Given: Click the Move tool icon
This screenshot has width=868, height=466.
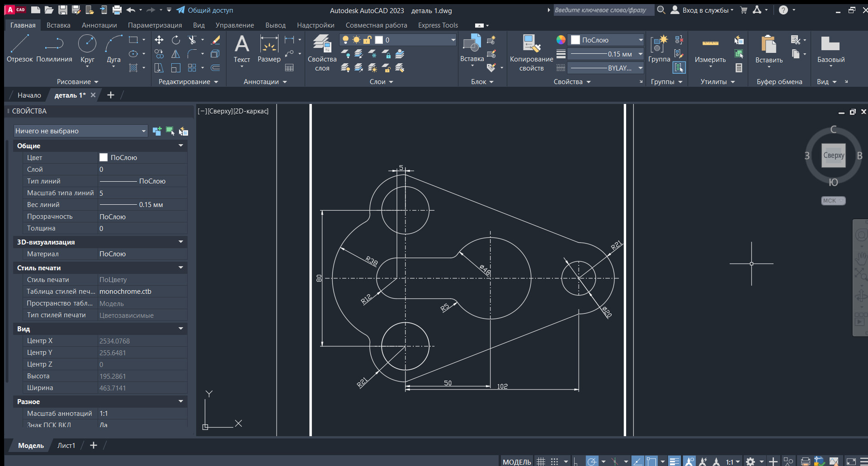Looking at the screenshot, I should 159,40.
